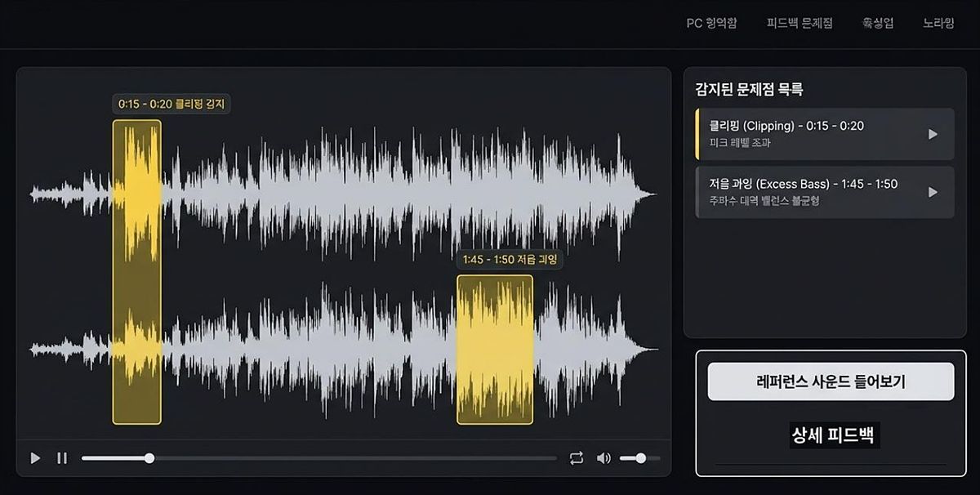Viewport: 980px width, 495px height.
Task: Click the volume slider knob
Action: [641, 458]
